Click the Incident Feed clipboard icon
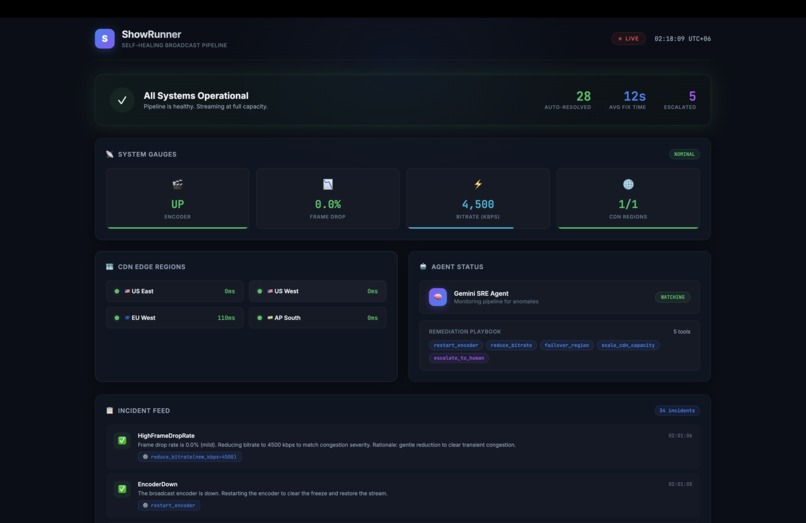The width and height of the screenshot is (806, 523). tap(109, 410)
